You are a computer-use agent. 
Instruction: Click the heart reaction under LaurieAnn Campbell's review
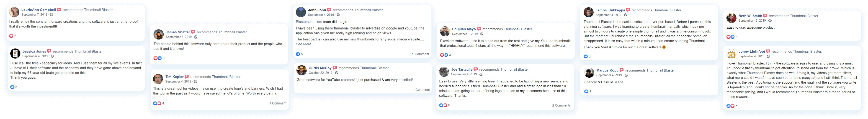pyautogui.click(x=11, y=36)
